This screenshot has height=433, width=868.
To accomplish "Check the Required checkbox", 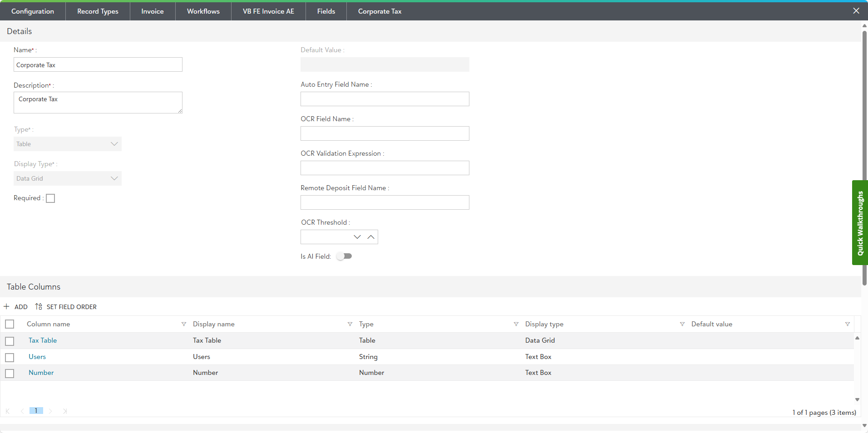I will pos(50,198).
